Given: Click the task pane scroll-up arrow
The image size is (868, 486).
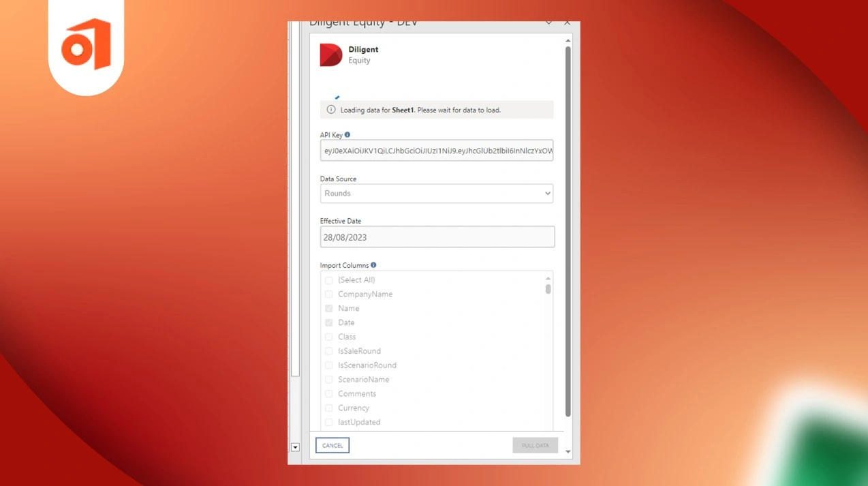Looking at the screenshot, I should 568,41.
